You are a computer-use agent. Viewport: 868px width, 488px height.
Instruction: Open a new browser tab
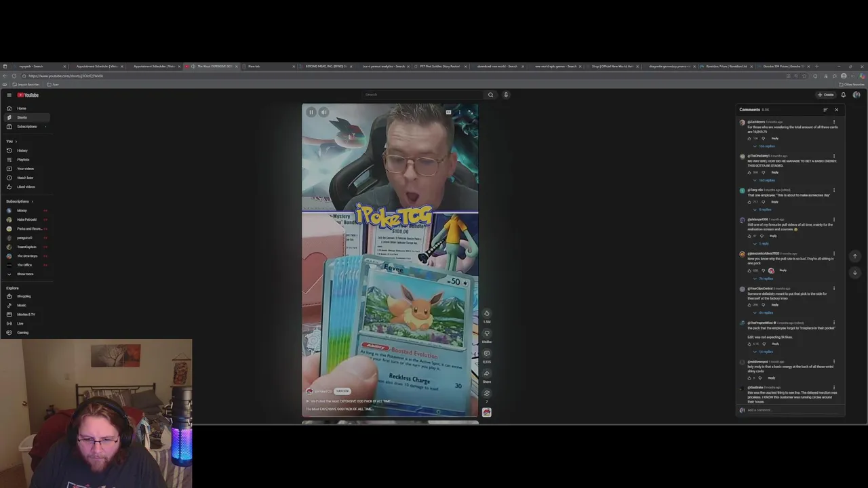tap(816, 66)
